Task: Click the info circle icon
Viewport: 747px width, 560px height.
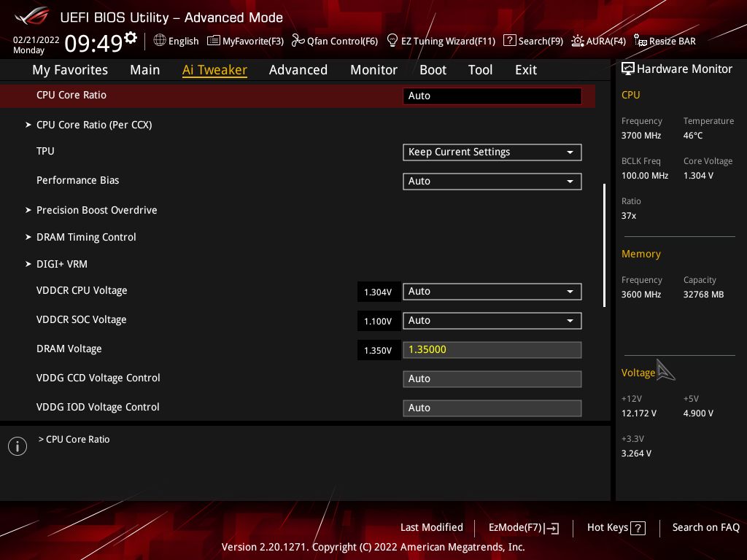Action: 18,446
